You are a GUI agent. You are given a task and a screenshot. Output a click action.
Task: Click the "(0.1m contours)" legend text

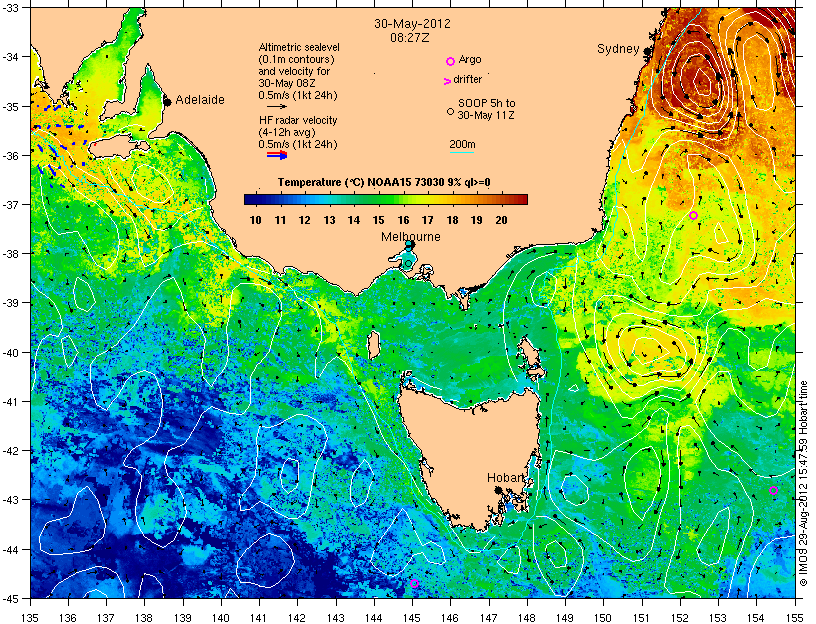297,59
